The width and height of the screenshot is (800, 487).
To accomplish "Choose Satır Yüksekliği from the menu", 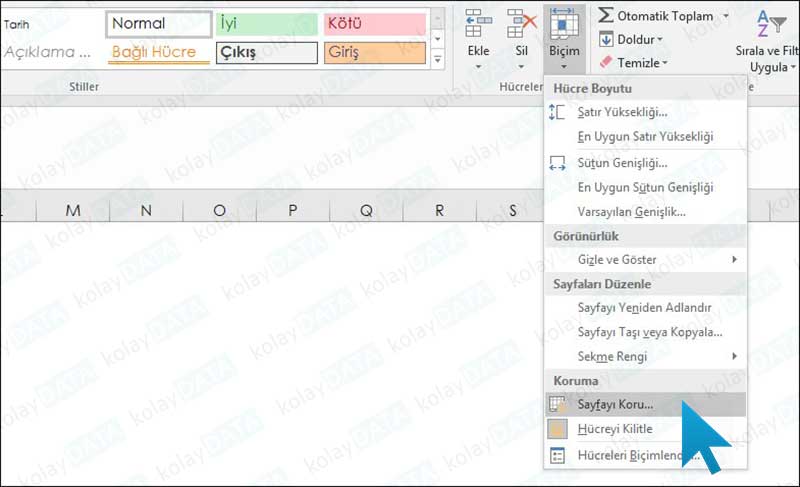I will click(645, 112).
